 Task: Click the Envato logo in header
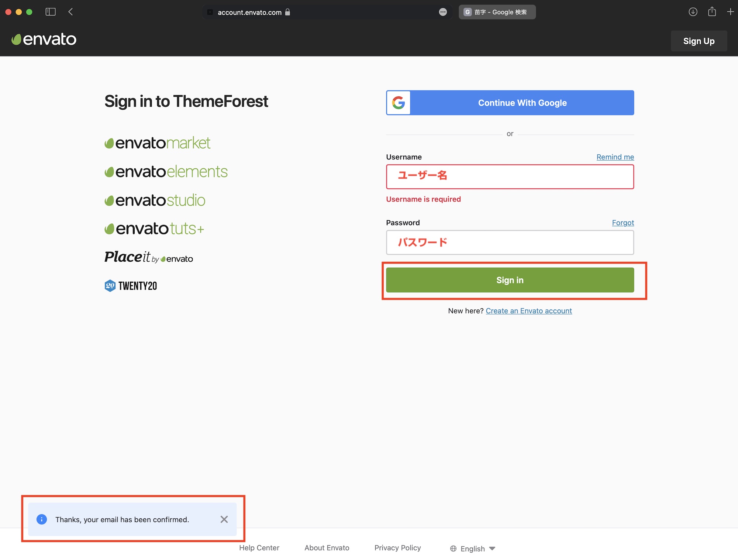(x=44, y=39)
